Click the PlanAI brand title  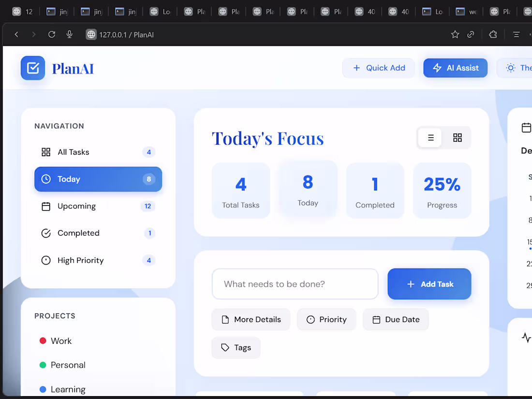coord(73,69)
